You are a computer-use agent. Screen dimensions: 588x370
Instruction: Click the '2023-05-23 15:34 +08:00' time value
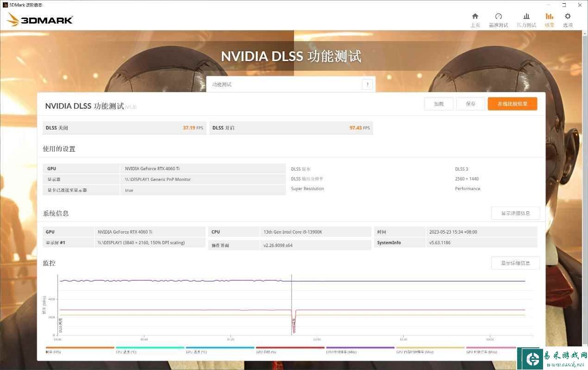pos(453,232)
